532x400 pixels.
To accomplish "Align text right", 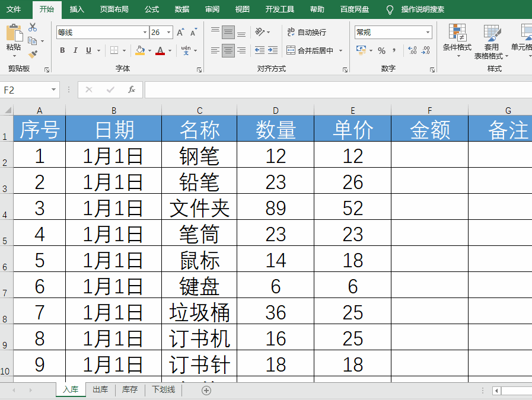I will pos(241,50).
